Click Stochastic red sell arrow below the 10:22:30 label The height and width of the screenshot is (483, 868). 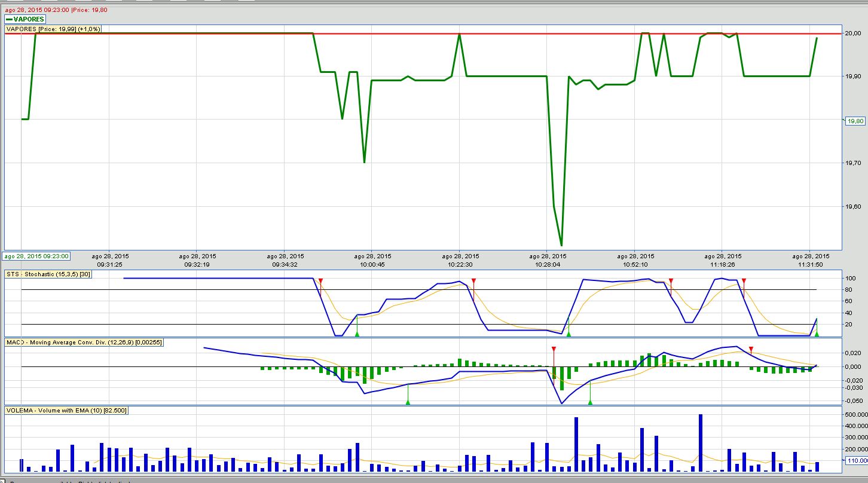point(473,280)
